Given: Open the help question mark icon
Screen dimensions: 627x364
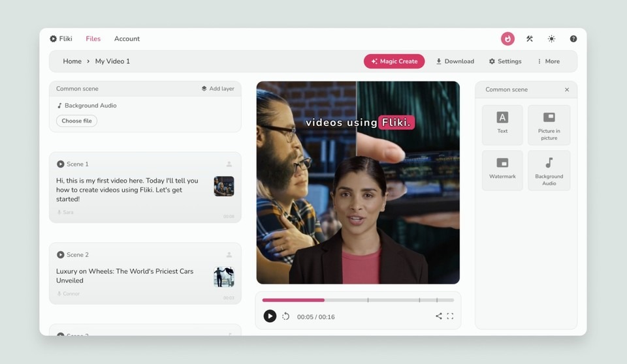Looking at the screenshot, I should point(573,39).
